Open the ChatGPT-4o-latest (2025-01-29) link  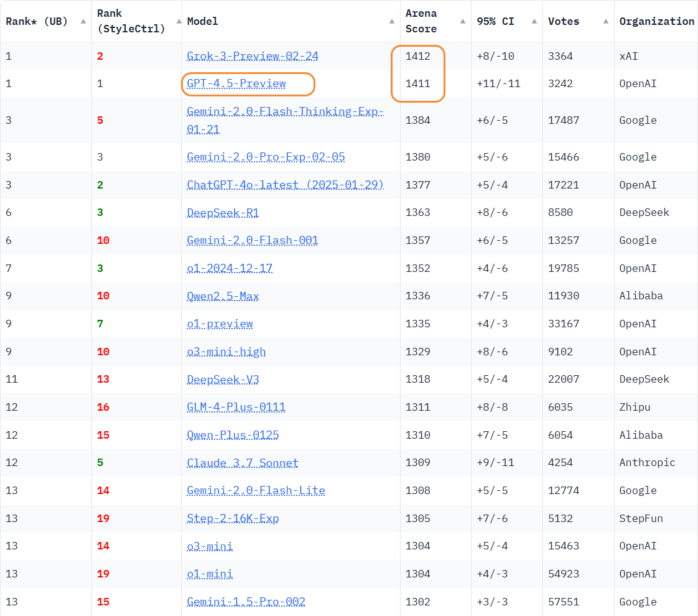click(285, 185)
